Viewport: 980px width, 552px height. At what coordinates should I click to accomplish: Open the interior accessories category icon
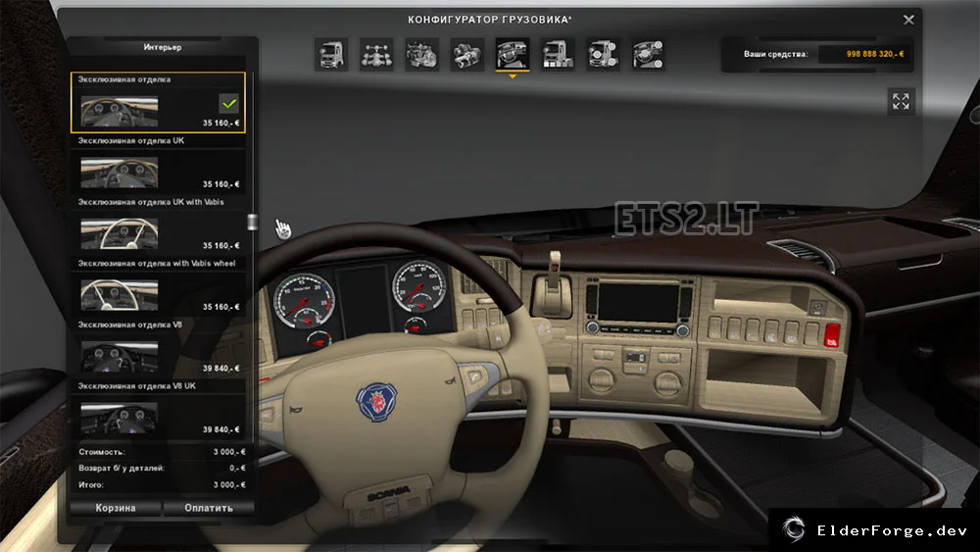(x=648, y=54)
